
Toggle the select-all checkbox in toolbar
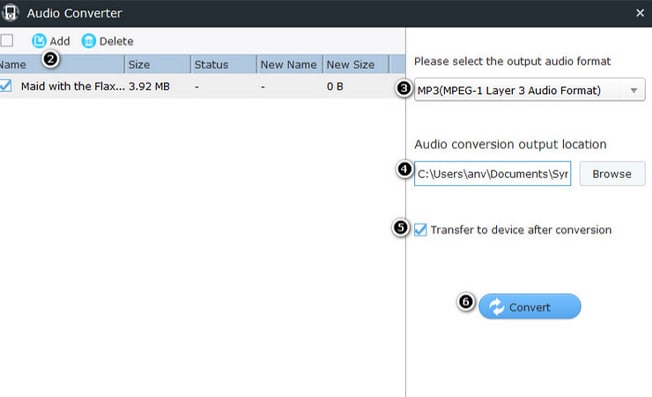click(x=6, y=40)
